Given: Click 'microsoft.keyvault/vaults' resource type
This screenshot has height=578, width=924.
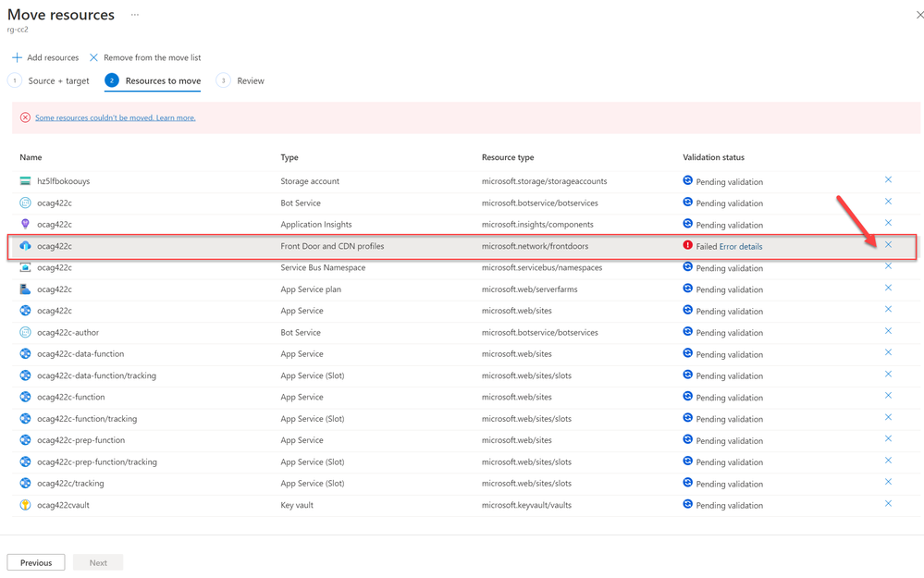Looking at the screenshot, I should (526, 505).
